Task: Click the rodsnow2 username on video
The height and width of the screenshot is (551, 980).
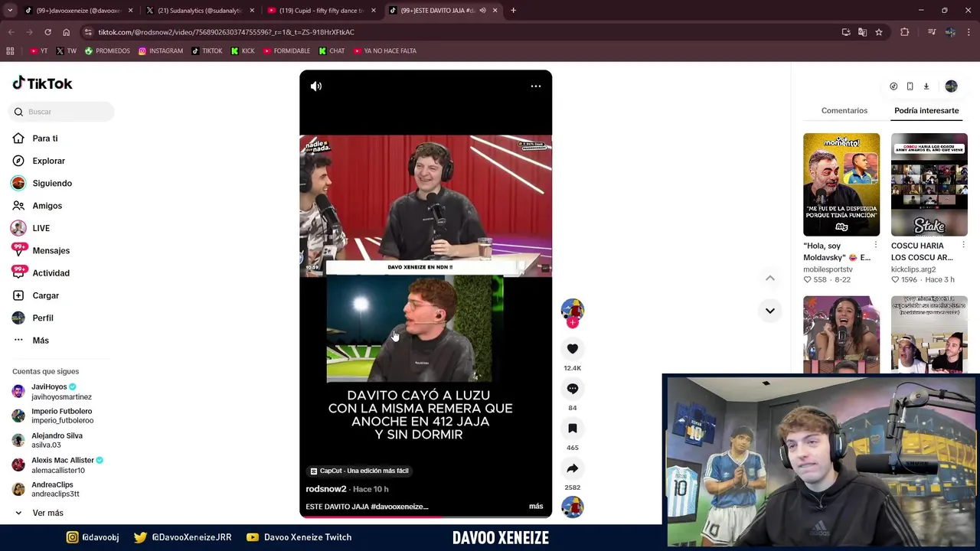Action: click(x=326, y=489)
